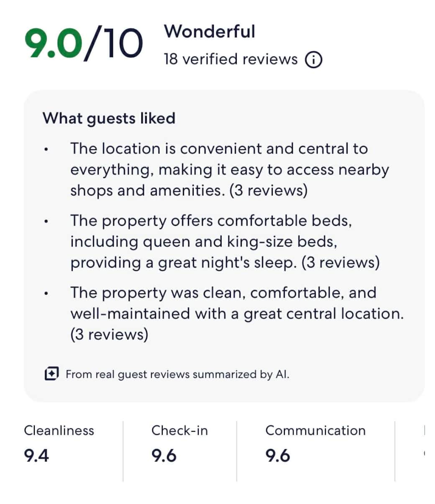Click "(3 reviews)" after shops and amenities

tap(268, 191)
